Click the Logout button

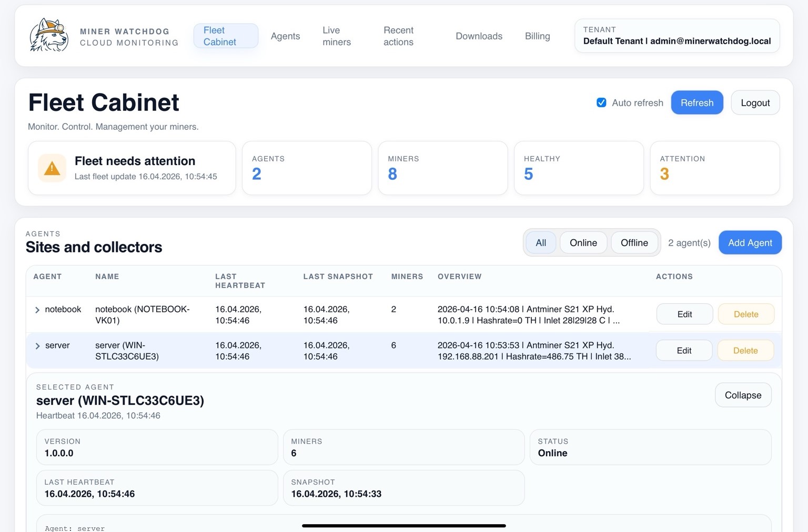(x=755, y=103)
